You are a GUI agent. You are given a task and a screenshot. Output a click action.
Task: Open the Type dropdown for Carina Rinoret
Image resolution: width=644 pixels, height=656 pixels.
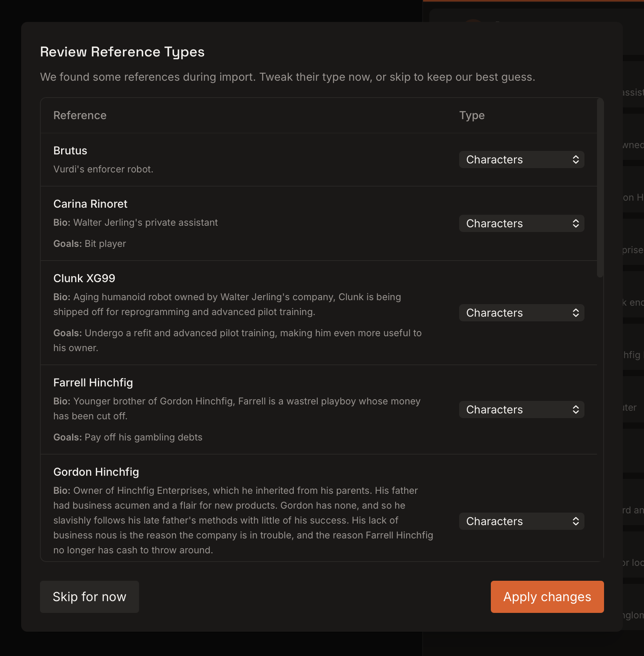[521, 223]
